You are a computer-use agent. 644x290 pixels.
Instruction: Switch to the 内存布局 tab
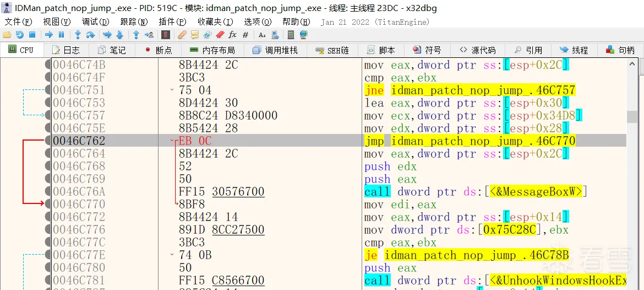coord(212,50)
